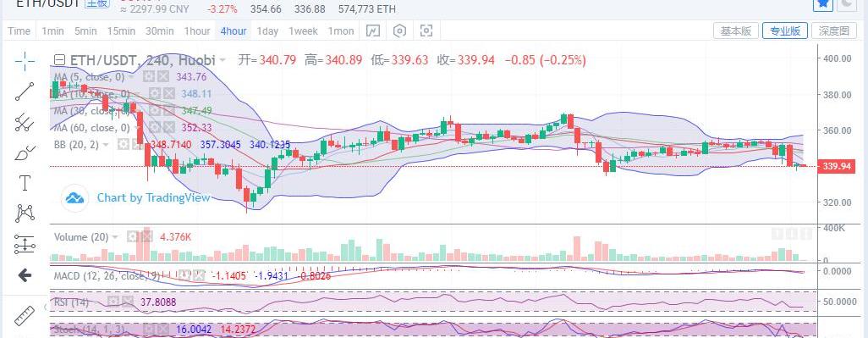The height and width of the screenshot is (338, 868).
Task: Switch to the 15min timeframe
Action: (121, 31)
